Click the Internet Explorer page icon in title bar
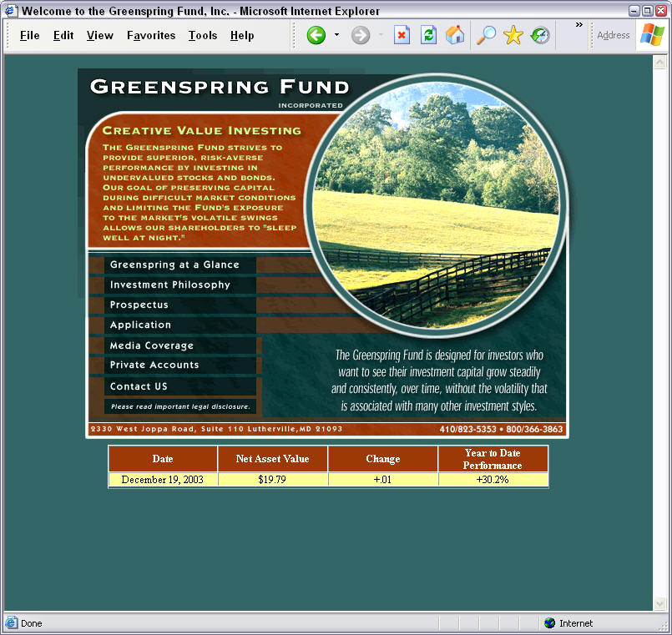This screenshot has height=635, width=672. pos(11,11)
